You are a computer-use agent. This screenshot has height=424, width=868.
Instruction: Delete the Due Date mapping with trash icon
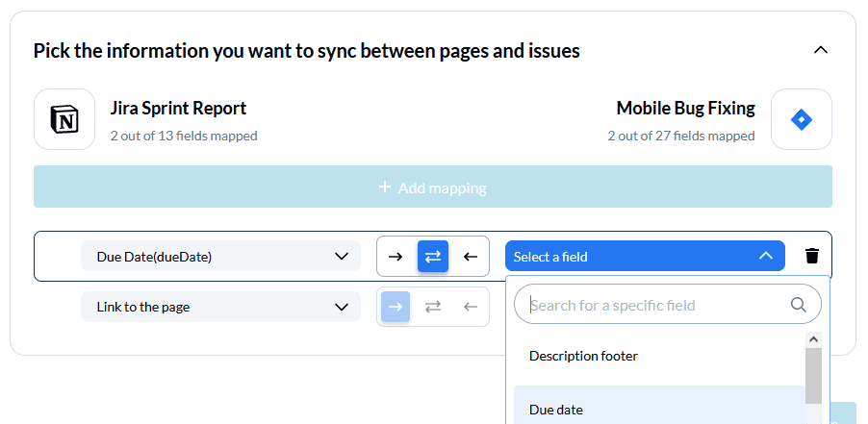[811, 256]
